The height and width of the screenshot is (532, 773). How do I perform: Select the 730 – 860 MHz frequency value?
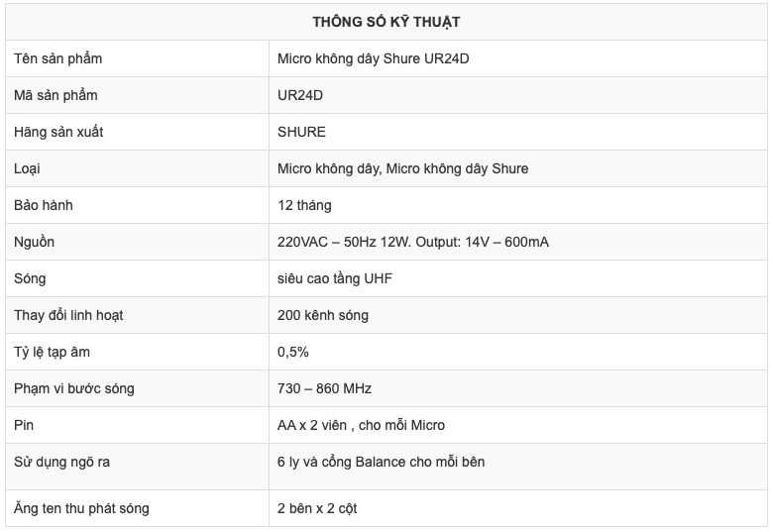tap(325, 388)
